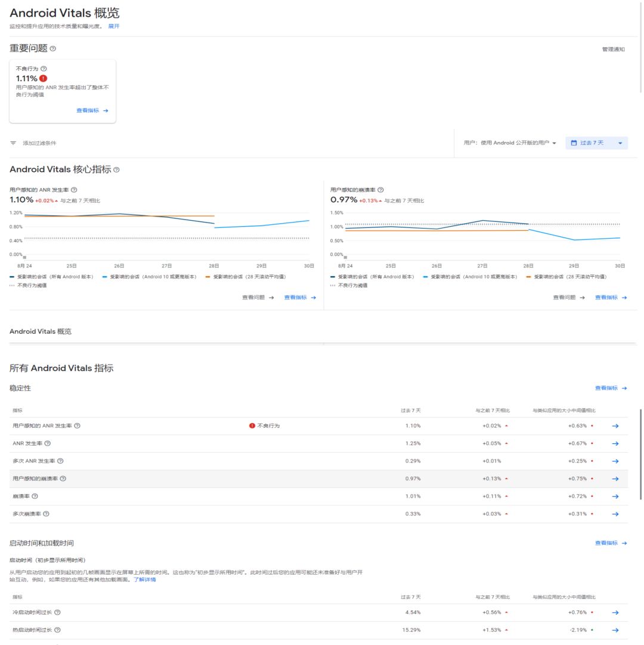Click the filter icon for 添加过滤条件
644x645 pixels.
13,143
